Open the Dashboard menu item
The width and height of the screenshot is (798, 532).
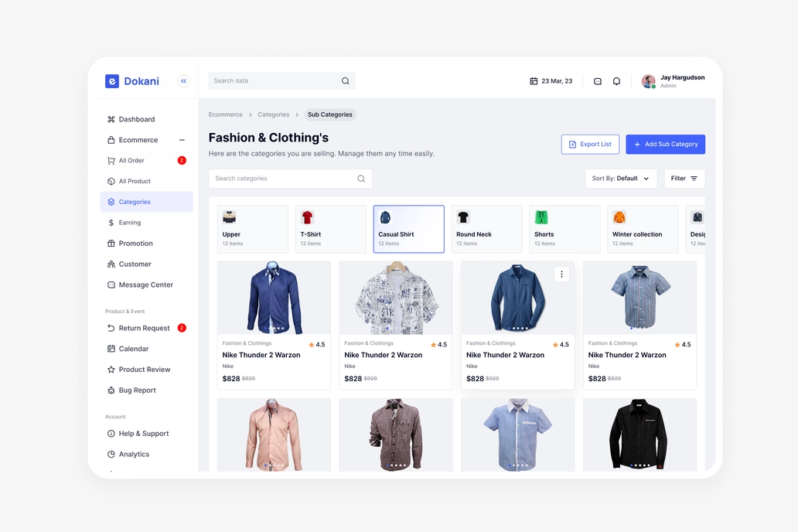(x=147, y=119)
